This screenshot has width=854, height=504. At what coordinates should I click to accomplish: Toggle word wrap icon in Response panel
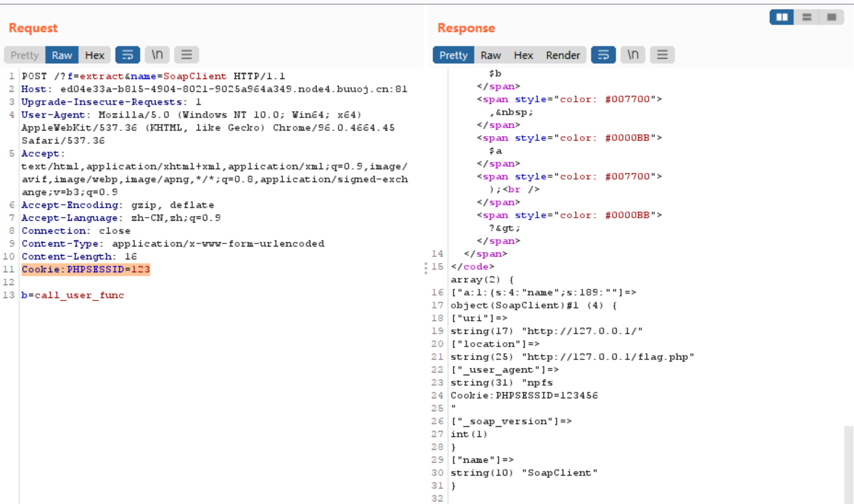603,55
